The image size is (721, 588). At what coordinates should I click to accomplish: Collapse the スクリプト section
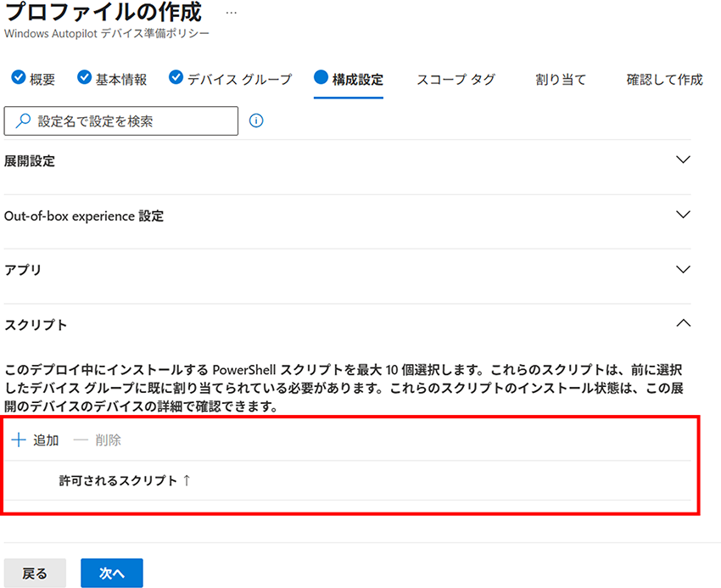684,323
